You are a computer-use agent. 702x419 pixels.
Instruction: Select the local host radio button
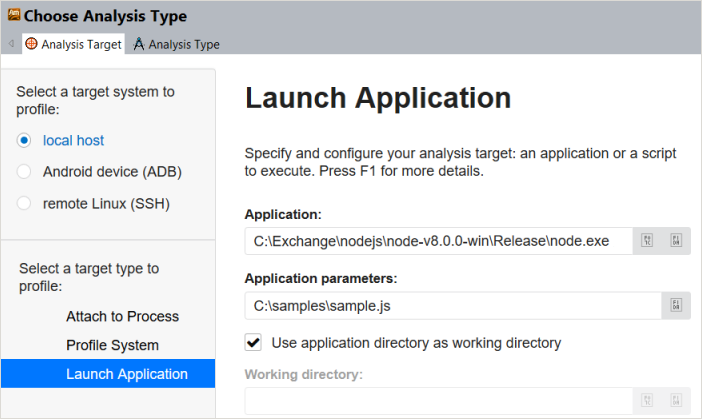click(24, 141)
